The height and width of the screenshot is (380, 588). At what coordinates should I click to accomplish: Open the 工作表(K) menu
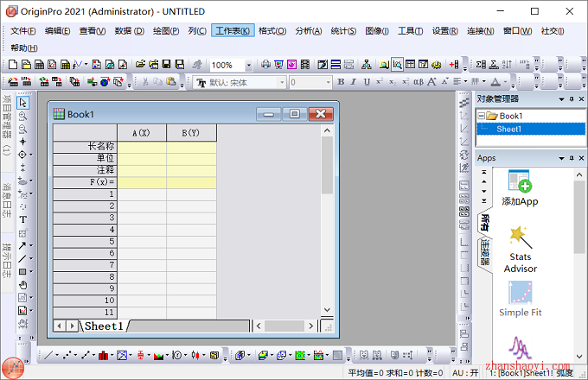pos(233,31)
